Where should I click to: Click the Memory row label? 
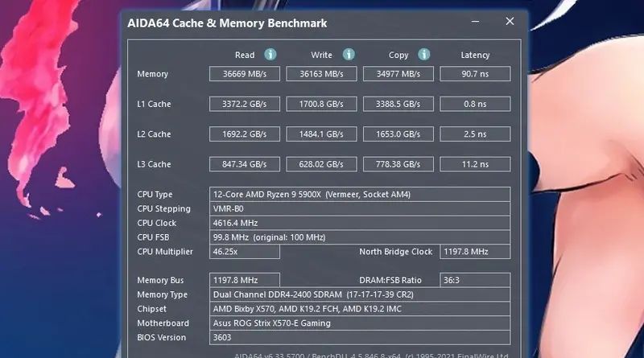(152, 74)
